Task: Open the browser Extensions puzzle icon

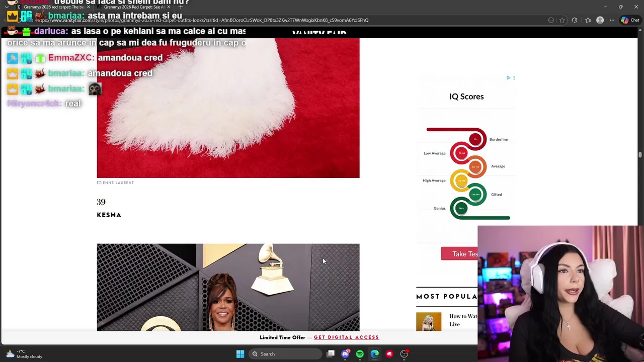Action: [x=575, y=20]
